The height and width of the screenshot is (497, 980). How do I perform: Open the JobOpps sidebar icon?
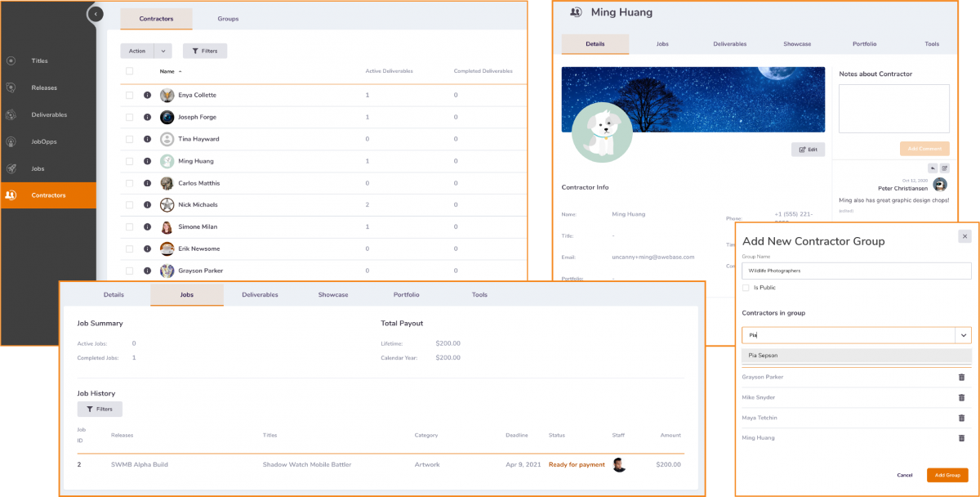point(11,141)
